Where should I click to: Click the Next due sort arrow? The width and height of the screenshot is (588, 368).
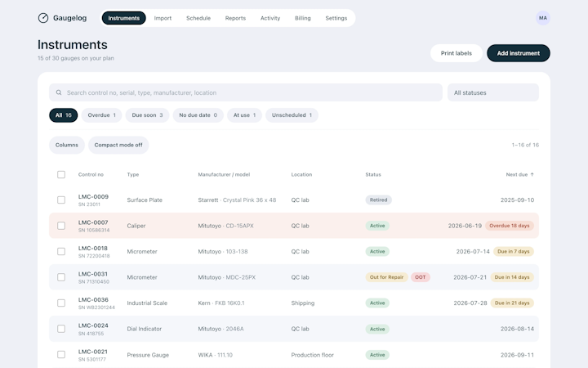tap(532, 174)
